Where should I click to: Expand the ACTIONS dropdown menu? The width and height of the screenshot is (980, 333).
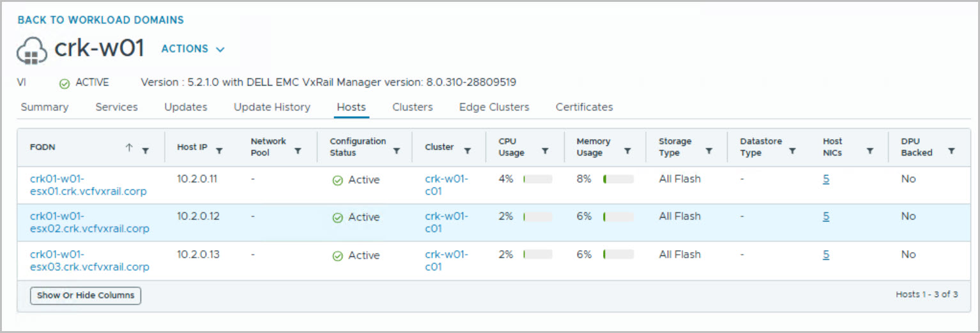point(193,49)
